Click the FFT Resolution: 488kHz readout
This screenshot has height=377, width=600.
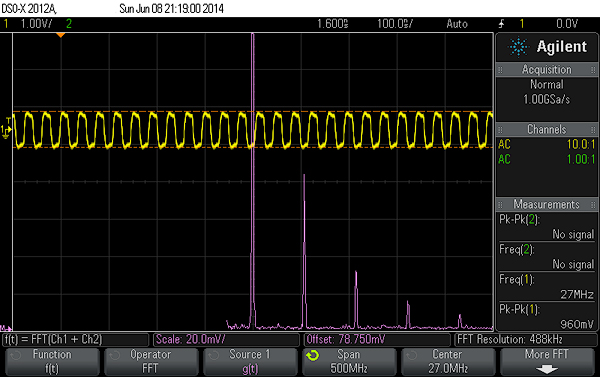coord(525,339)
